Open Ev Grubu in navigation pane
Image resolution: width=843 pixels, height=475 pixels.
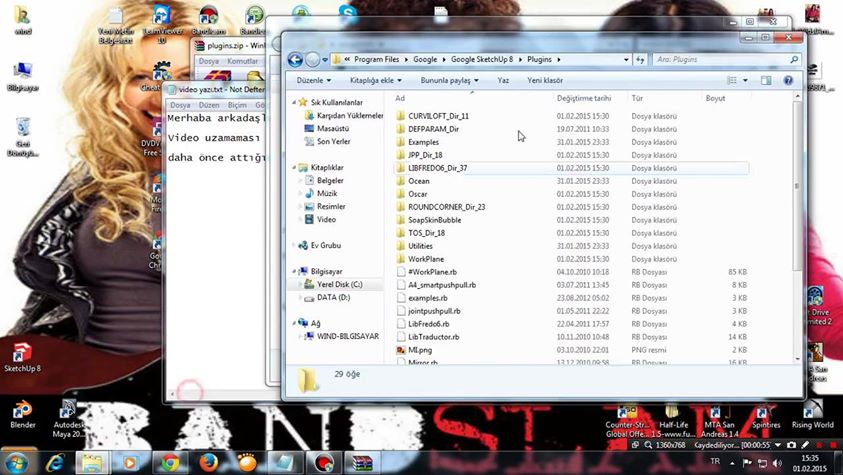325,246
